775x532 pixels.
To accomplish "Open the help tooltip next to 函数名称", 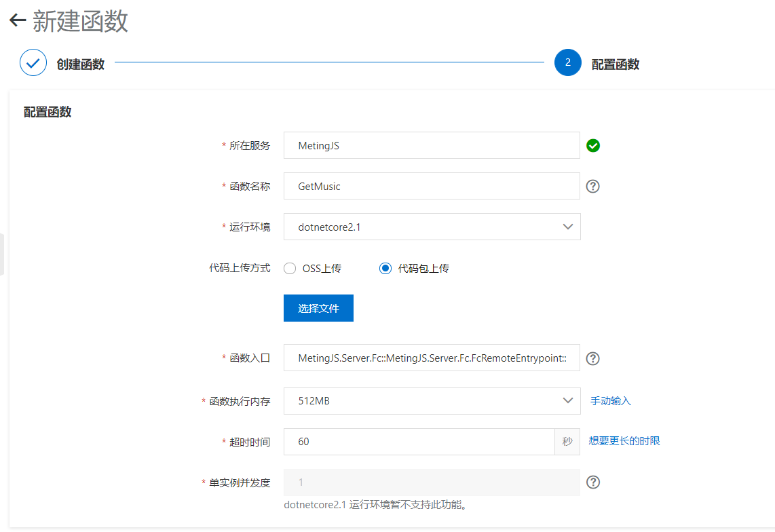I will point(592,185).
